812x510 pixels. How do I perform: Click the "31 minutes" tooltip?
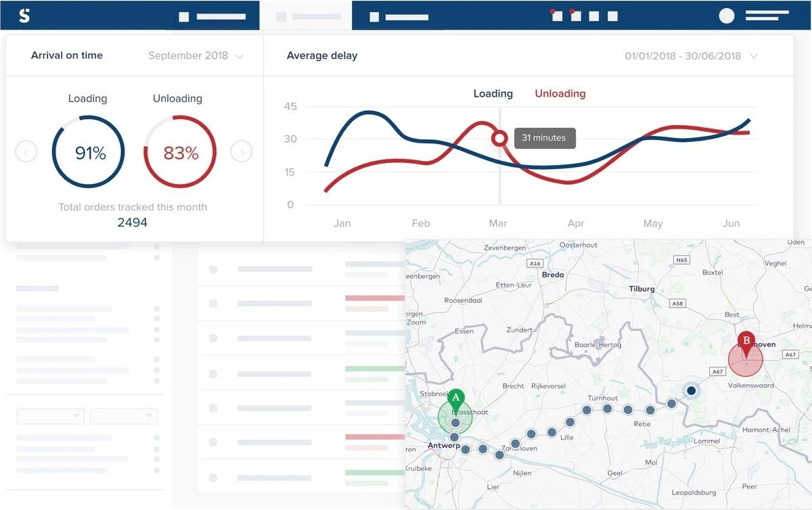pyautogui.click(x=545, y=138)
